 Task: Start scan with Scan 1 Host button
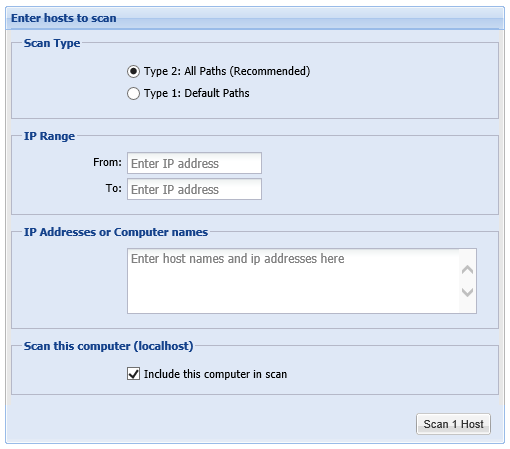(453, 424)
